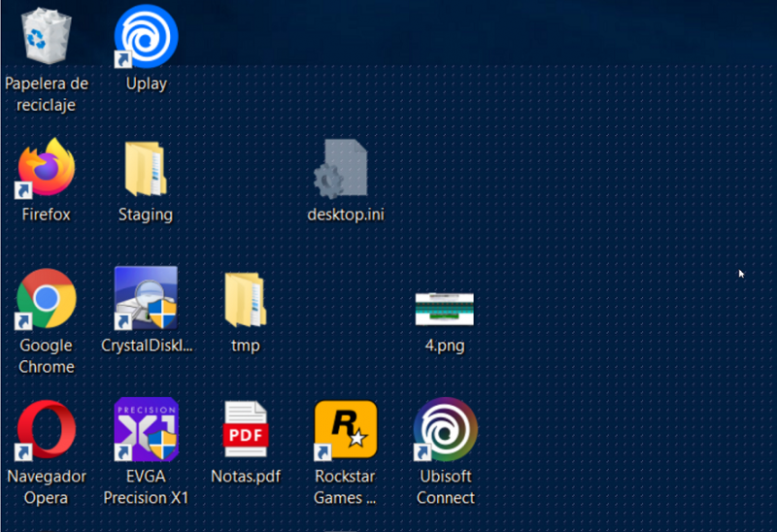Viewport: 777px width, 532px height.
Task: Click the "Ubisoft Connect" text label
Action: click(445, 487)
